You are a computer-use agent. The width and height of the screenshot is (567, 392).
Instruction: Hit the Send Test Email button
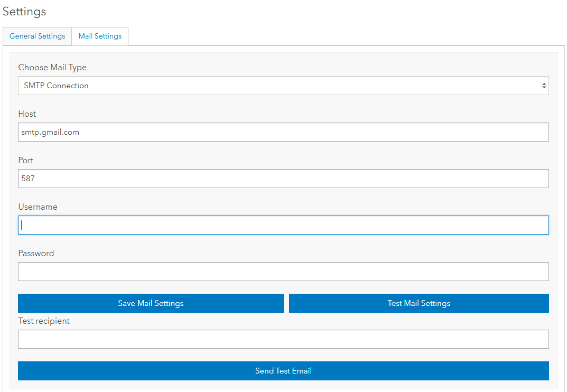pyautogui.click(x=283, y=371)
